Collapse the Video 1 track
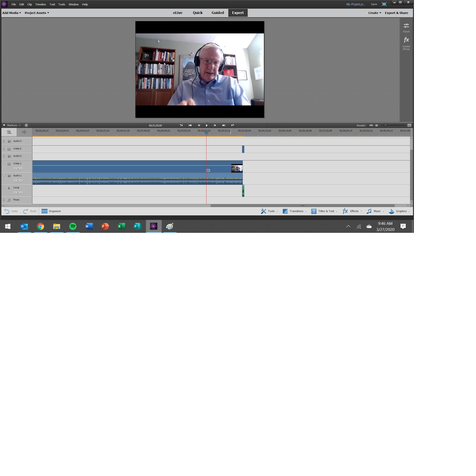 point(4,164)
